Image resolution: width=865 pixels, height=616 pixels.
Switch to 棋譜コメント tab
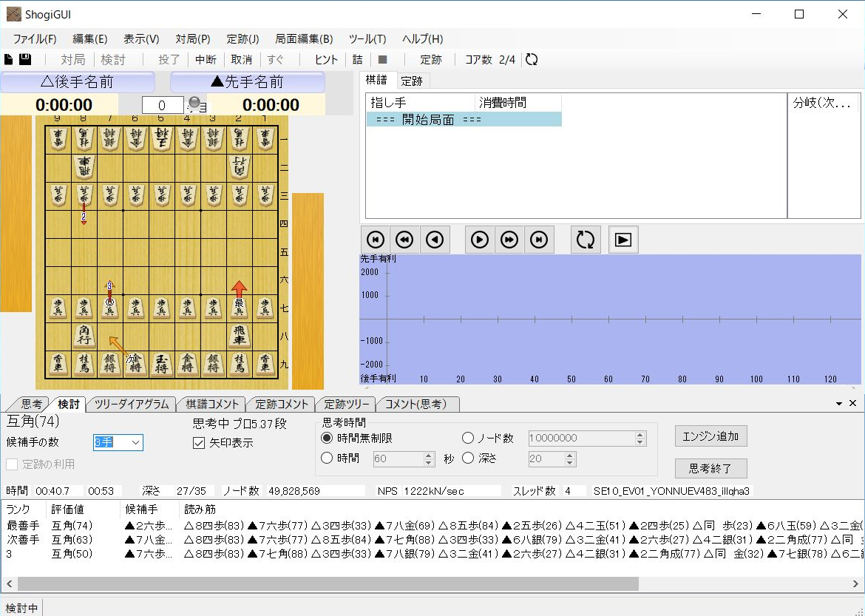click(212, 405)
